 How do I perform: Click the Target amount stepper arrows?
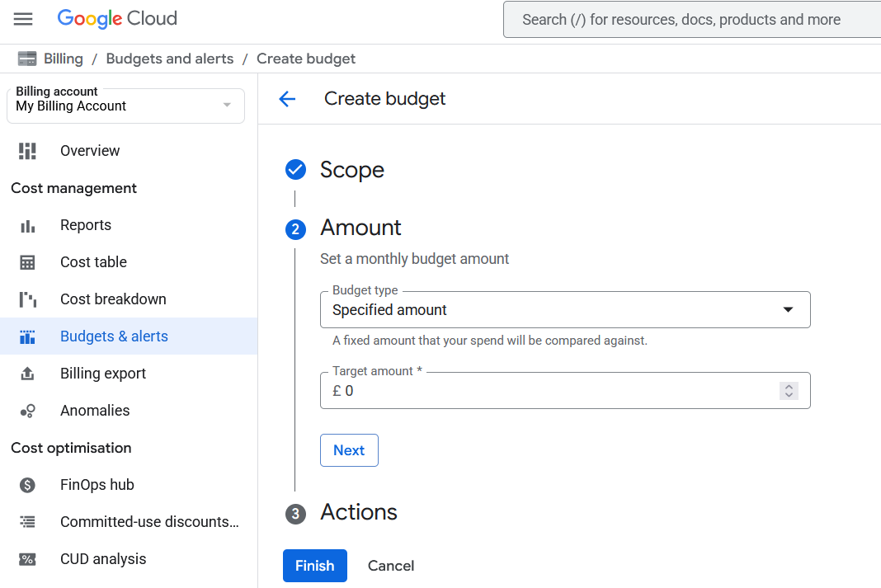[789, 390]
